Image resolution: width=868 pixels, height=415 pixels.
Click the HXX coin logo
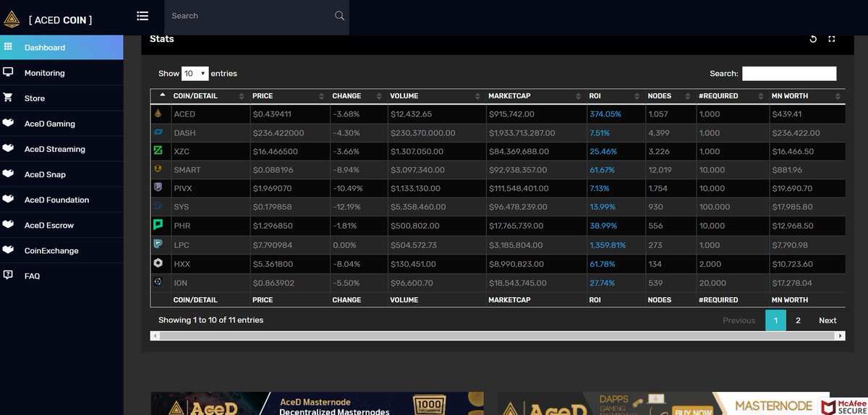pyautogui.click(x=158, y=263)
